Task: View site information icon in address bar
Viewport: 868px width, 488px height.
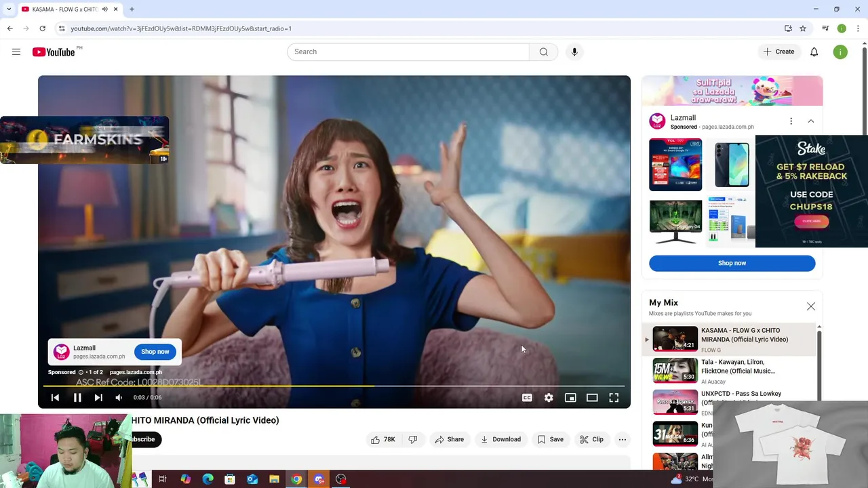Action: [x=62, y=28]
